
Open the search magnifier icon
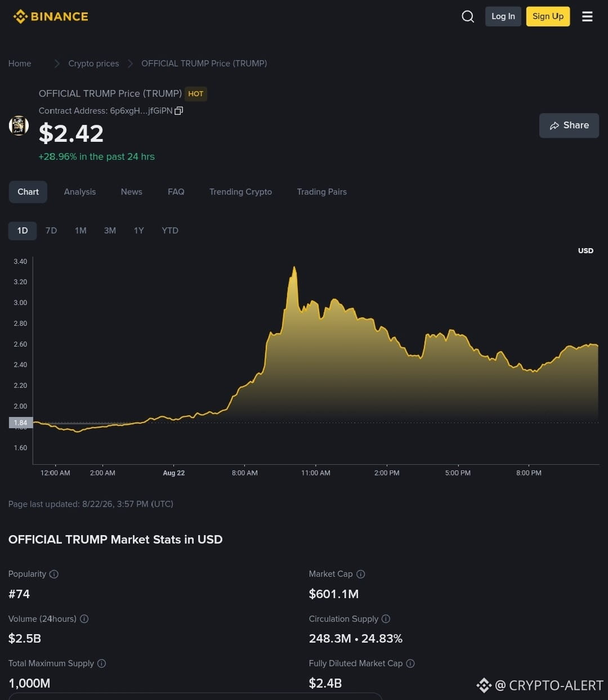468,16
